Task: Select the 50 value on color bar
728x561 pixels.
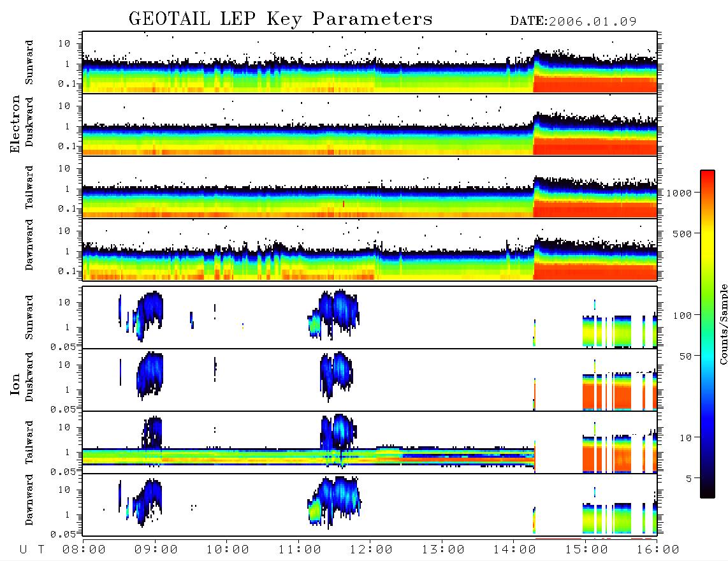Action: [685, 356]
